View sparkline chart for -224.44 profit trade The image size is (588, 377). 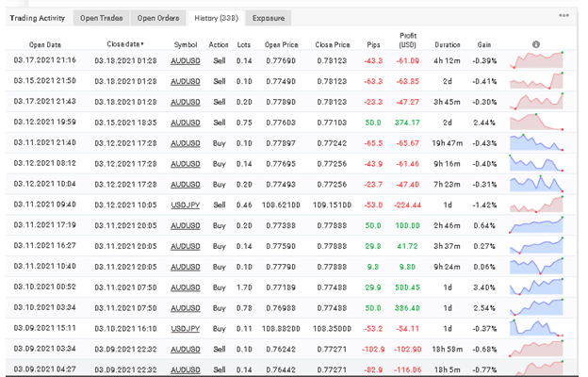click(536, 205)
